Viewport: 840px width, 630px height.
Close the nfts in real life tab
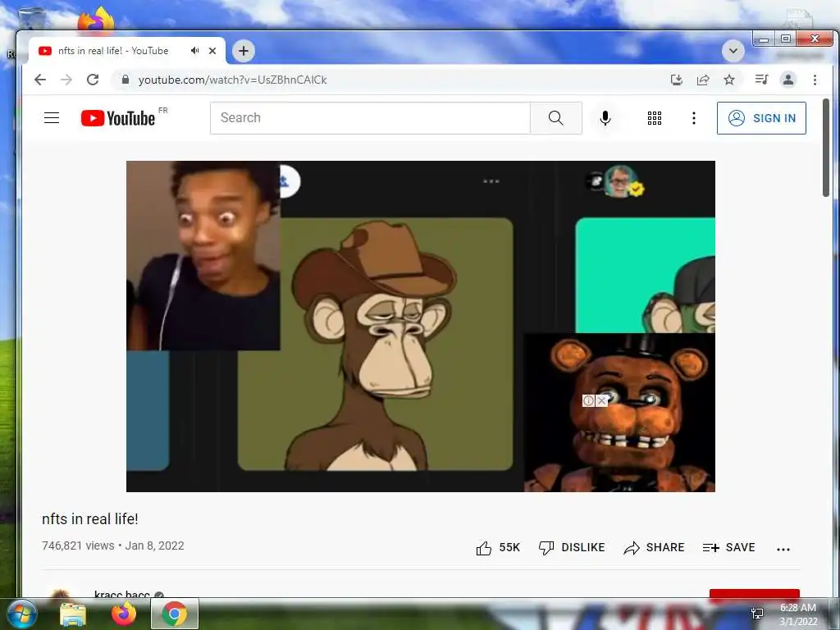[x=212, y=50]
